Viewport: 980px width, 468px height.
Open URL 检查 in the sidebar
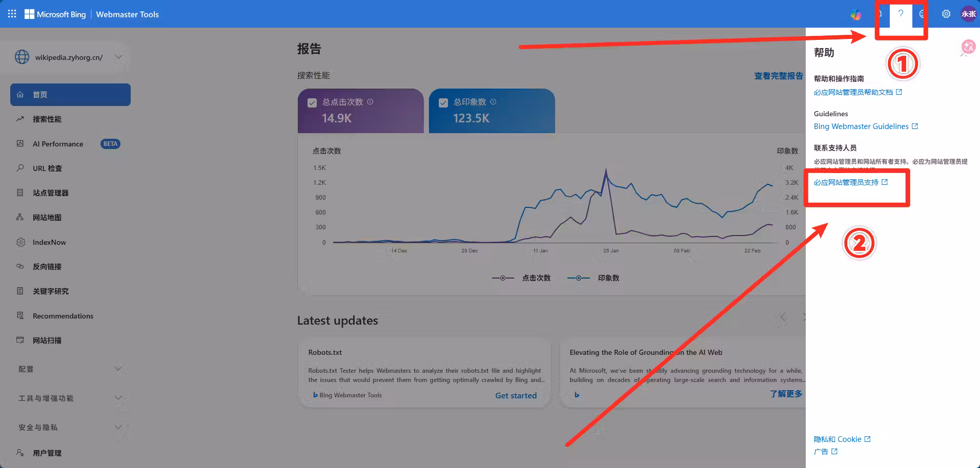[70, 168]
